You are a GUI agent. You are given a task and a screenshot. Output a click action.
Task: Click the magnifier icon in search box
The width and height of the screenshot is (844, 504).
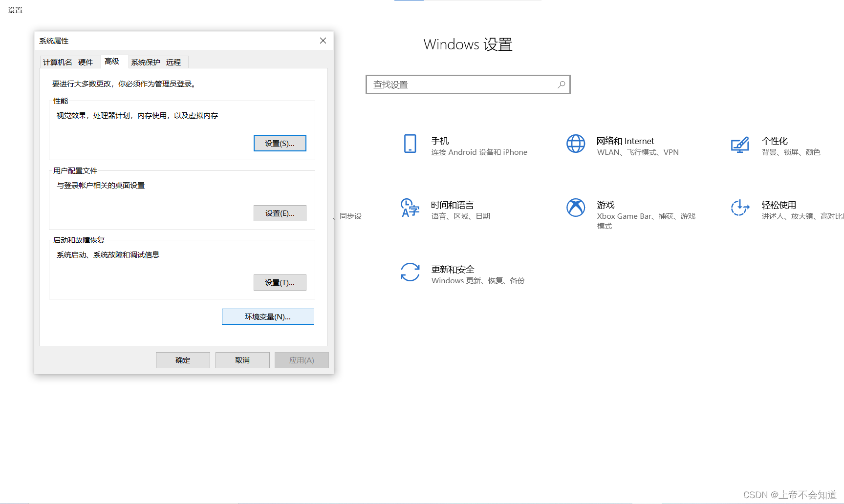tap(562, 84)
